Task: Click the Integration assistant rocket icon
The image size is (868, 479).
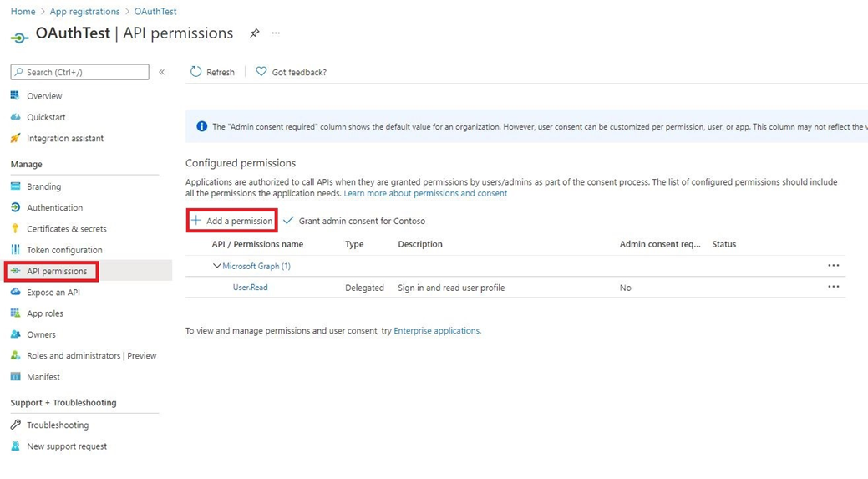Action: (15, 138)
